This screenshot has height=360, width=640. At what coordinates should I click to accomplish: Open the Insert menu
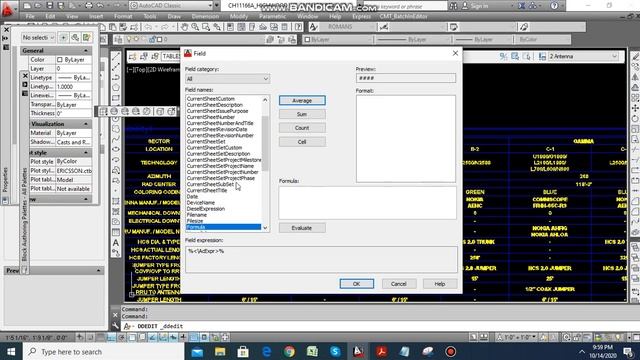pyautogui.click(x=96, y=16)
